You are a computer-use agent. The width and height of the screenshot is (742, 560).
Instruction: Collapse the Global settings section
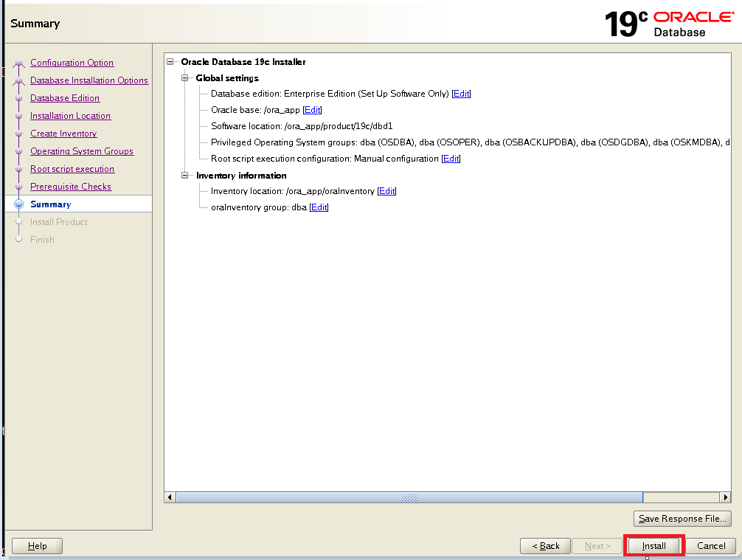(x=183, y=77)
